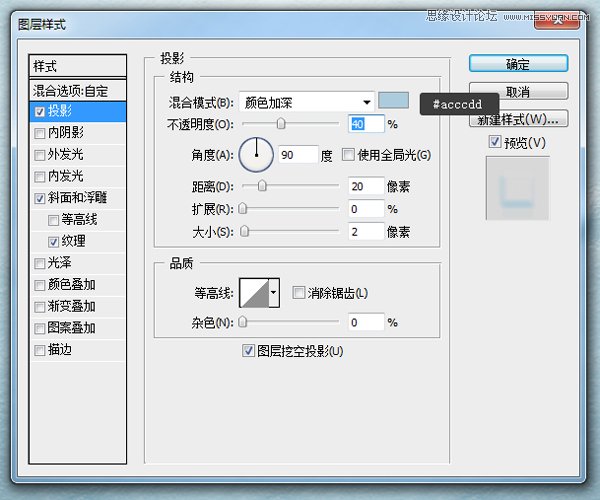The width and height of the screenshot is (600, 500).
Task: Enable the 等高线 sub-option checkbox
Action: (53, 220)
